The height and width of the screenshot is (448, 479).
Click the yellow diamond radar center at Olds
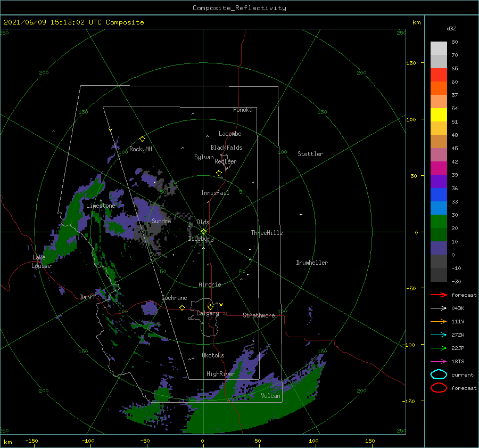203,232
